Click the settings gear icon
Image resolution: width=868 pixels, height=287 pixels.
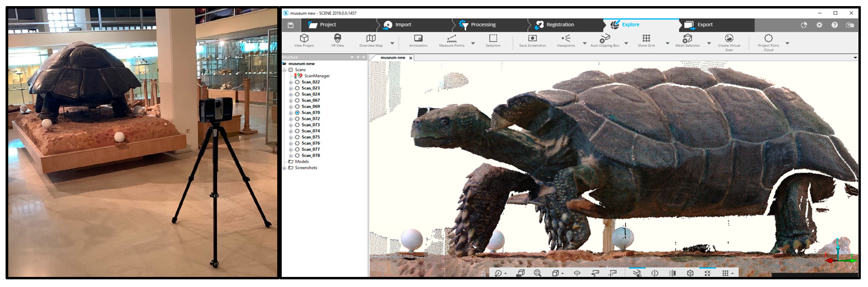coord(819,25)
